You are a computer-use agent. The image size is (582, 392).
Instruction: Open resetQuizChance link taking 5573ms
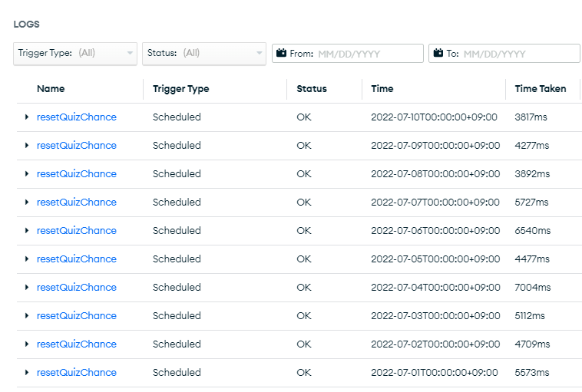(x=77, y=372)
